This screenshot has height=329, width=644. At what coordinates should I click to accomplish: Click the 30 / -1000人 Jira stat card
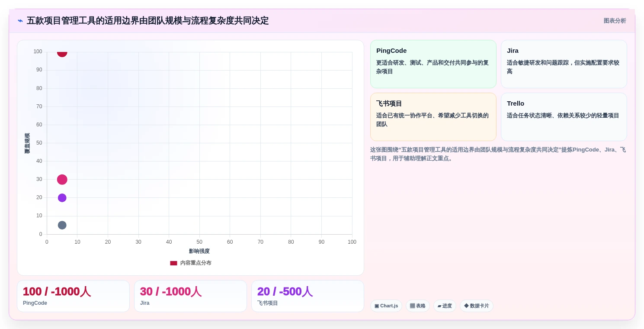[x=190, y=296]
